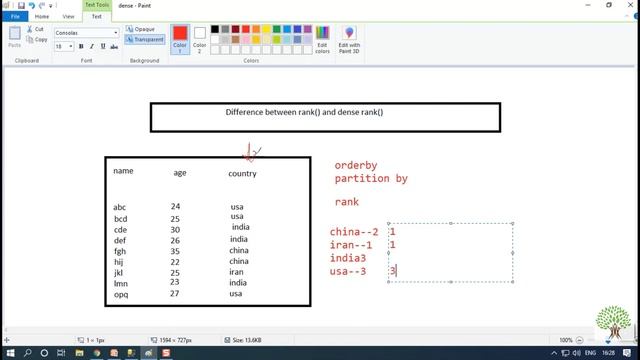This screenshot has height=360, width=640.
Task: Open the Edit colors dialog
Action: click(x=322, y=39)
